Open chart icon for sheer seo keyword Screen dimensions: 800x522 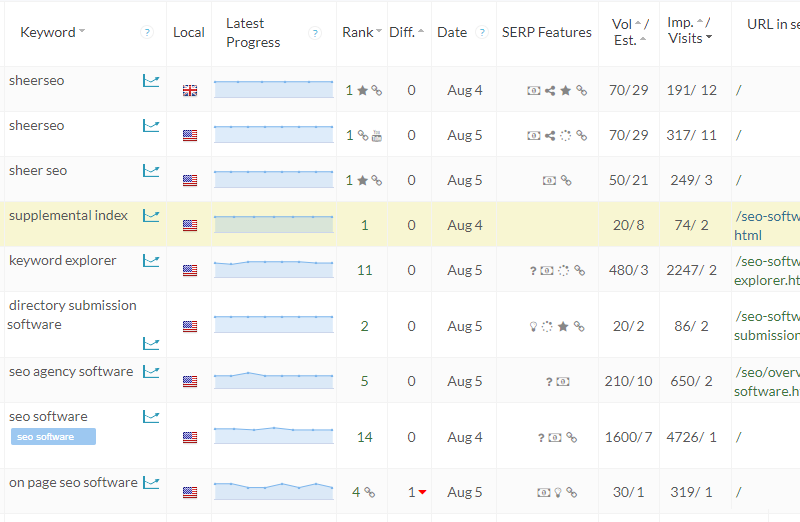151,170
